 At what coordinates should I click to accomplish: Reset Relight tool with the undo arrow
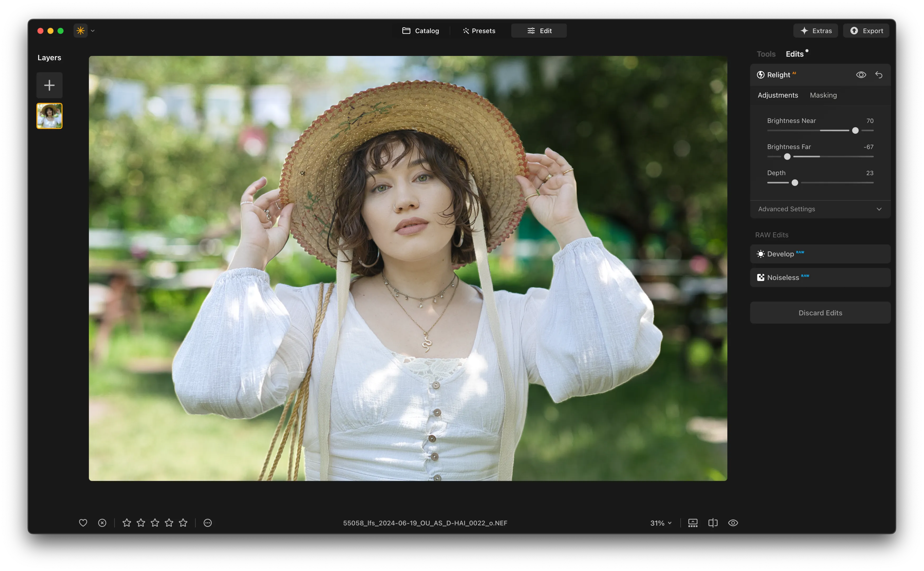click(879, 75)
